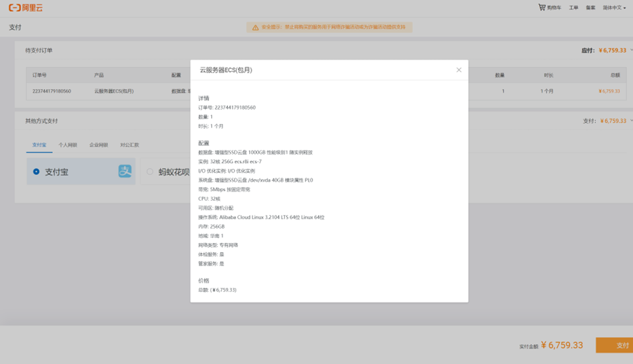This screenshot has width=633, height=364.
Task: Click the 订单号: 223744179180560 line in the dialog
Action: point(227,107)
